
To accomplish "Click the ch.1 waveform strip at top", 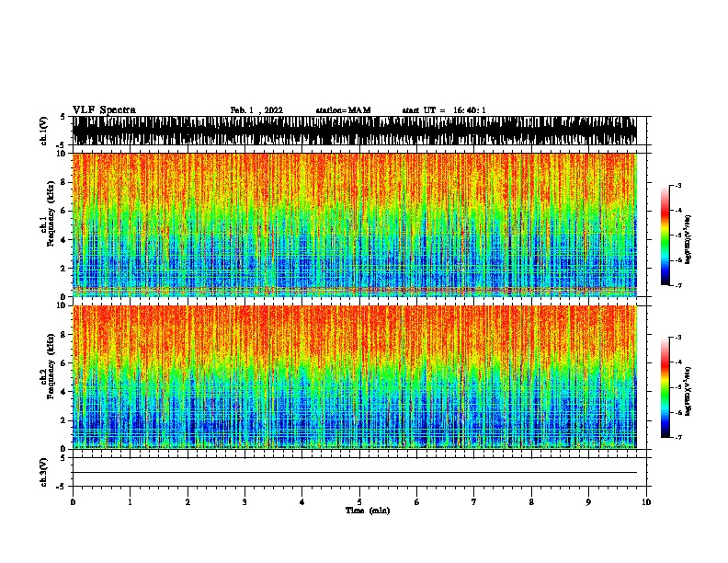I will 354,131.
